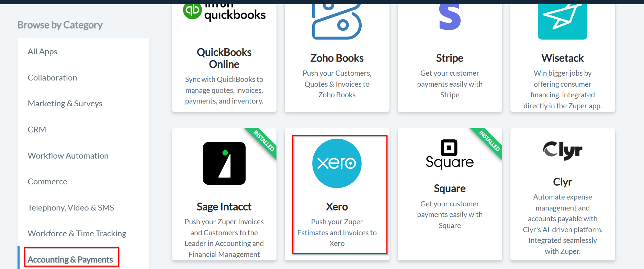Click the Clyr logo
The image size is (644, 269).
[x=562, y=151]
